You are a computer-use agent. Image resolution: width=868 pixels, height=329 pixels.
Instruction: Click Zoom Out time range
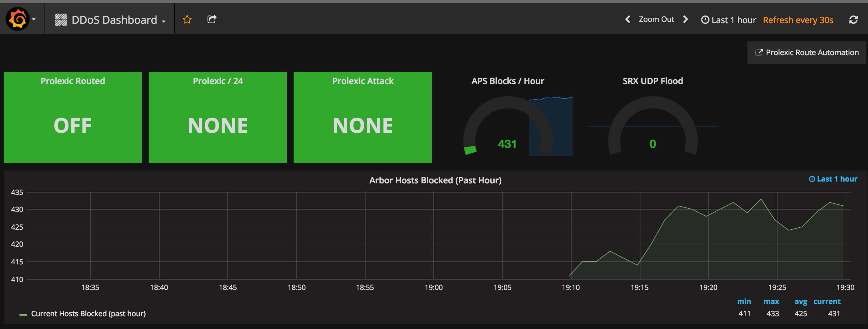click(656, 19)
